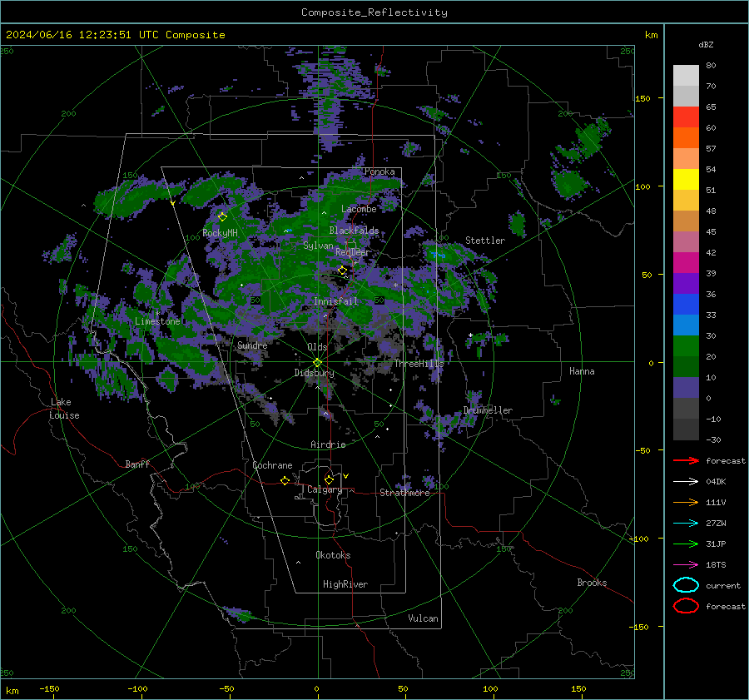This screenshot has height=700, width=749.
Task: Click the yellow swatch between 54 and 51
Action: pos(686,179)
